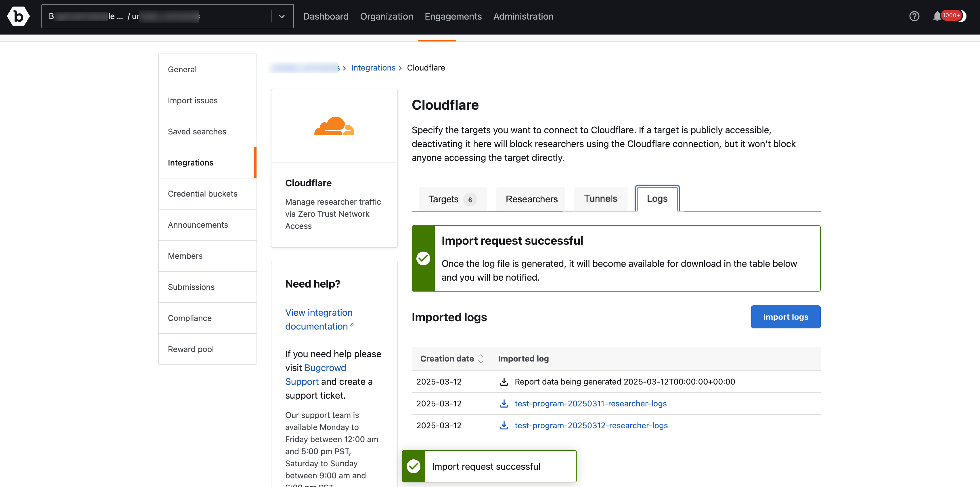Select the Logs tab
The width and height of the screenshot is (980, 487).
(657, 199)
